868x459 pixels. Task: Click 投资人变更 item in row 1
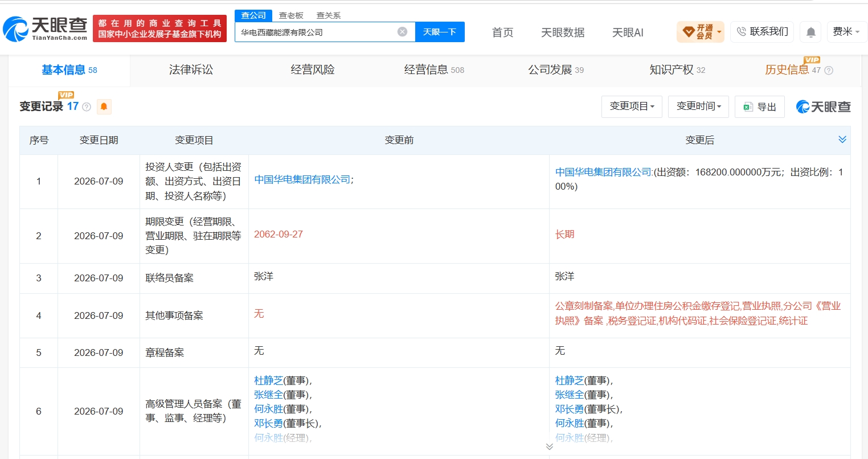(x=193, y=181)
